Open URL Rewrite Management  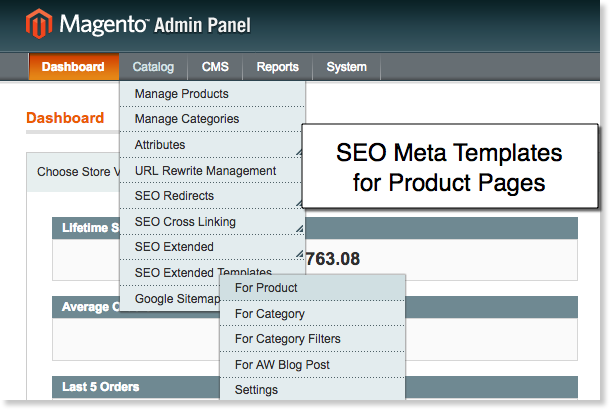click(211, 170)
